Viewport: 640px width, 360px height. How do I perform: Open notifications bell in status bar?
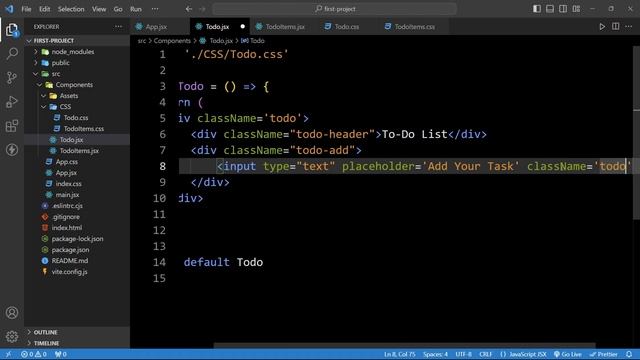point(629,354)
